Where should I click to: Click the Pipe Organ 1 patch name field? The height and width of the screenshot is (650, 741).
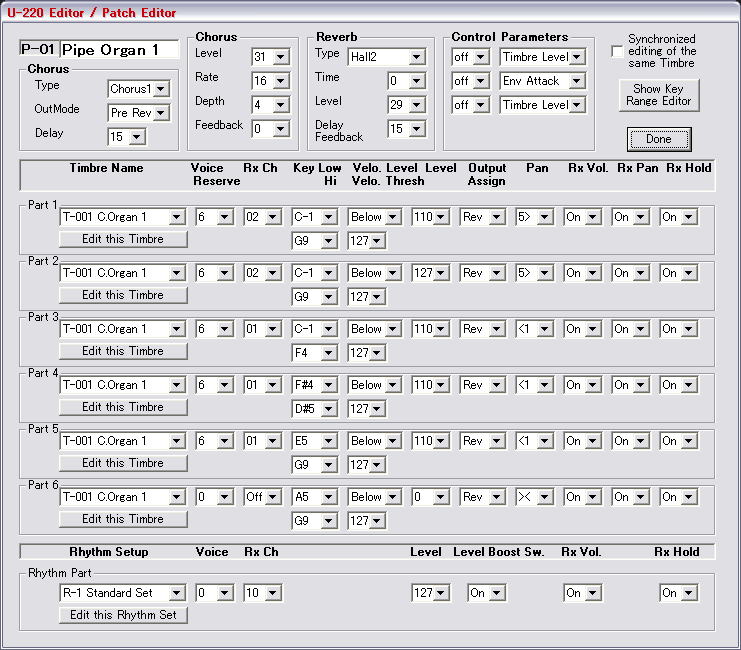120,50
